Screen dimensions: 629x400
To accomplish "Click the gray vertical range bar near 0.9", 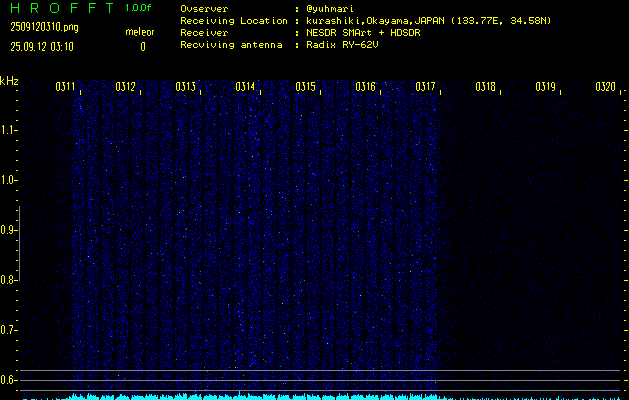I will [19, 243].
